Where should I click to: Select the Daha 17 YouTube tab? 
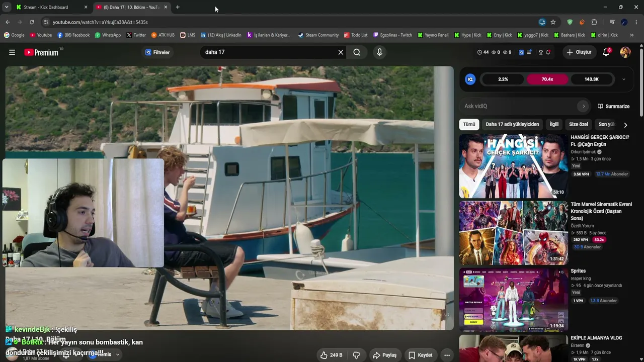tap(132, 8)
